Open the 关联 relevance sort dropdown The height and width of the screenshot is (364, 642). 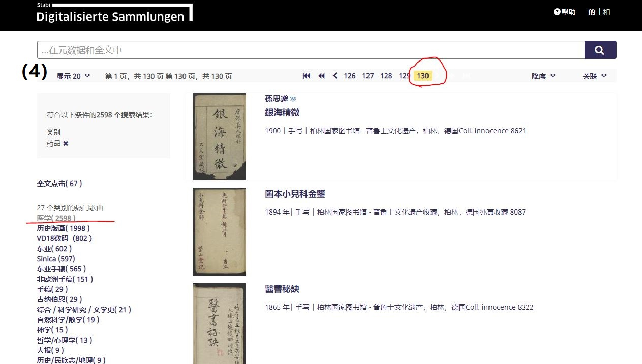point(594,76)
